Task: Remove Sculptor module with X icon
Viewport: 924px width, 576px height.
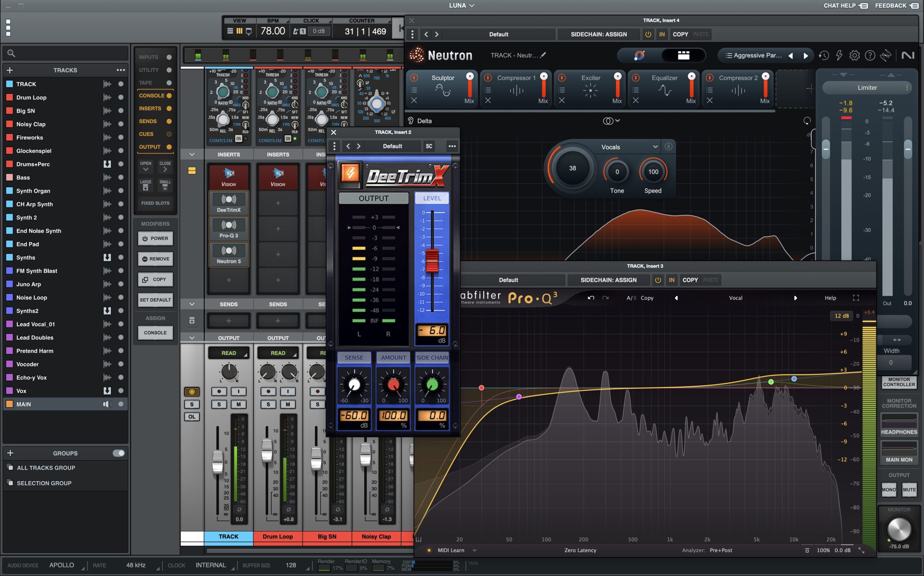Action: tap(414, 101)
